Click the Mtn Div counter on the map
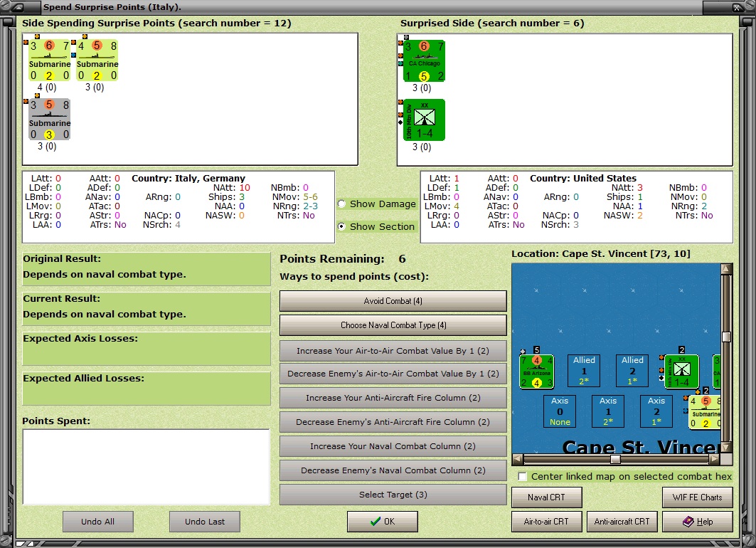Image resolution: width=756 pixels, height=548 pixels. click(x=681, y=372)
